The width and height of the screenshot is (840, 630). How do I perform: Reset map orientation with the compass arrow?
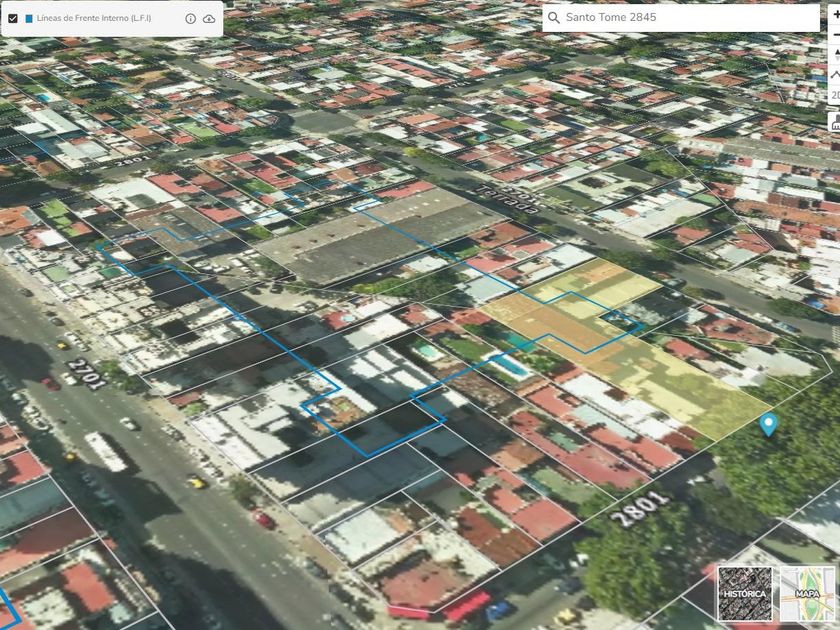pyautogui.click(x=836, y=54)
